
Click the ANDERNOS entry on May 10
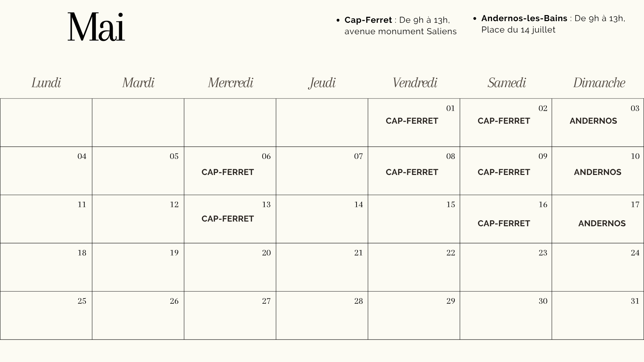[x=597, y=172]
